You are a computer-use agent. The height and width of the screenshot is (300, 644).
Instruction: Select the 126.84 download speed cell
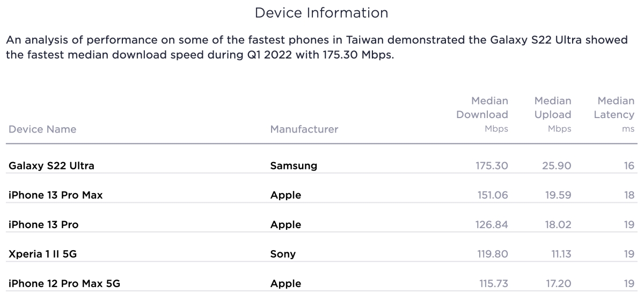pyautogui.click(x=492, y=225)
